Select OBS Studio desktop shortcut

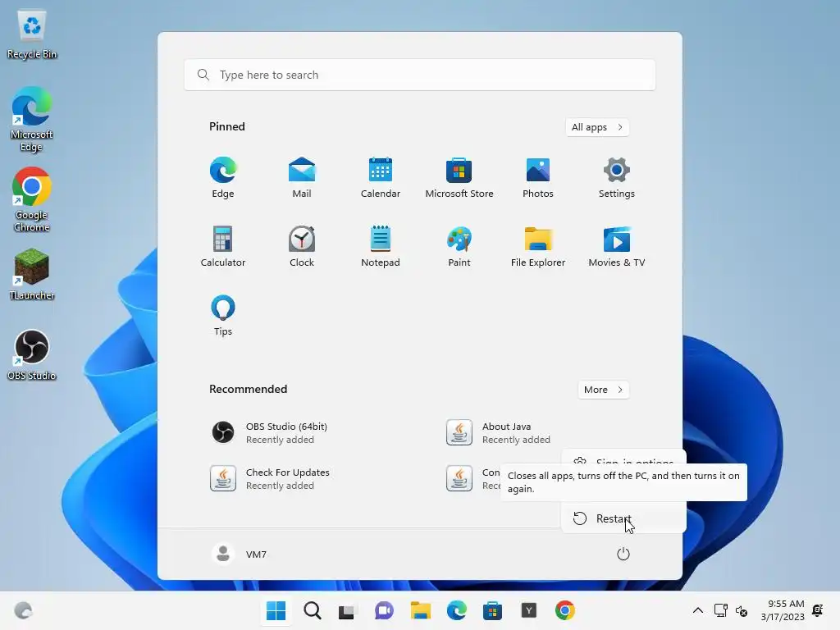click(32, 354)
